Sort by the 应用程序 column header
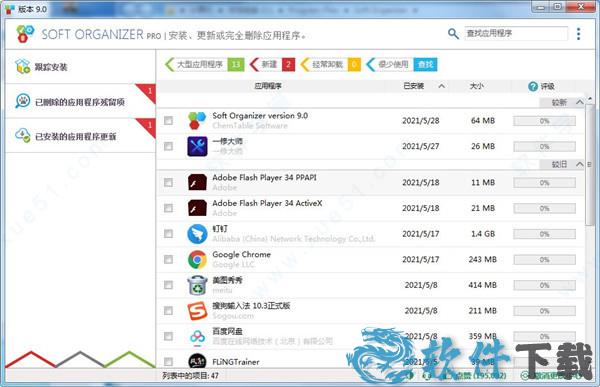600x387 pixels. (268, 86)
